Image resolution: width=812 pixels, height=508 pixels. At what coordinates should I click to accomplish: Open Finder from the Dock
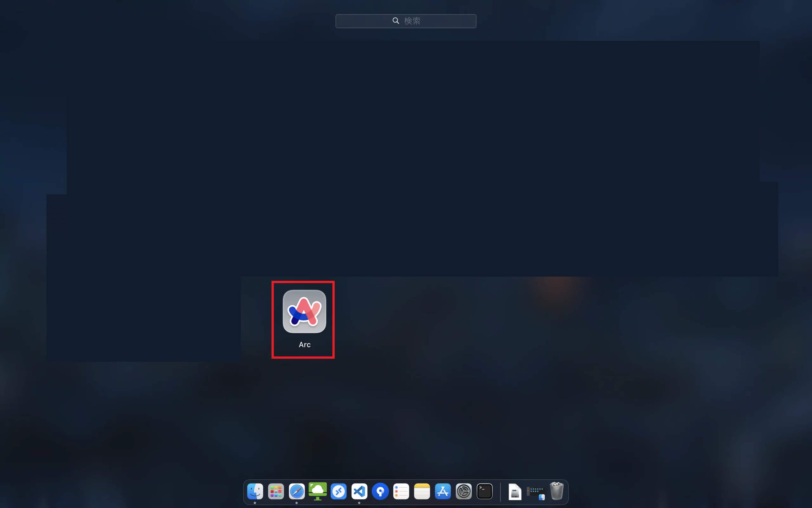pos(255,491)
